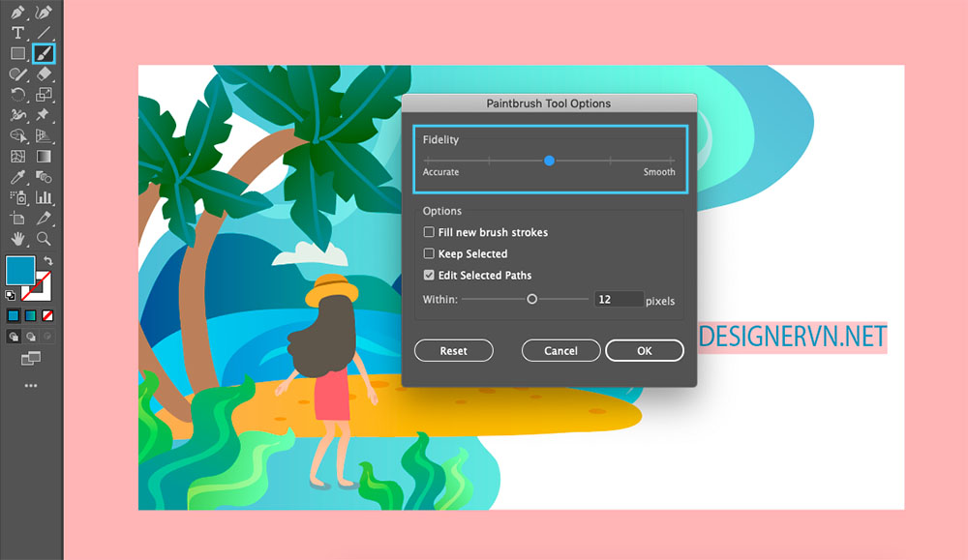Uncheck Edit Selected Paths checkbox
The width and height of the screenshot is (968, 560).
tap(429, 276)
